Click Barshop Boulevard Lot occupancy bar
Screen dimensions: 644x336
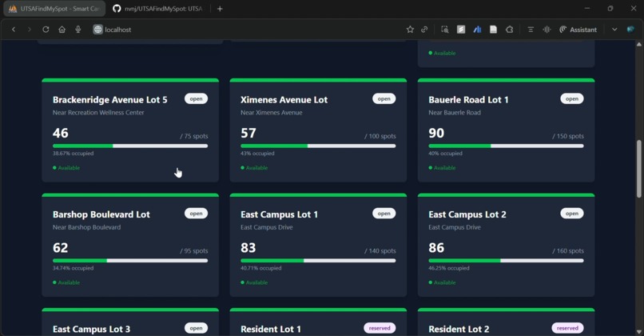point(130,261)
